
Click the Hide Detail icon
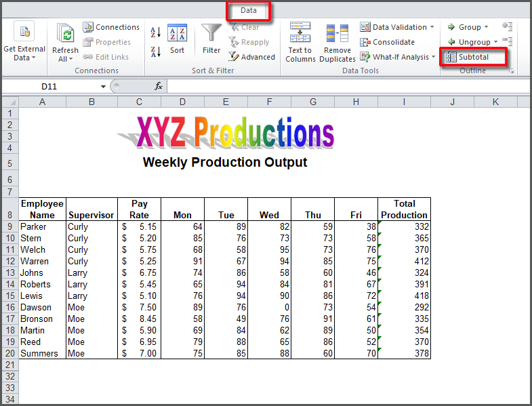(x=507, y=41)
